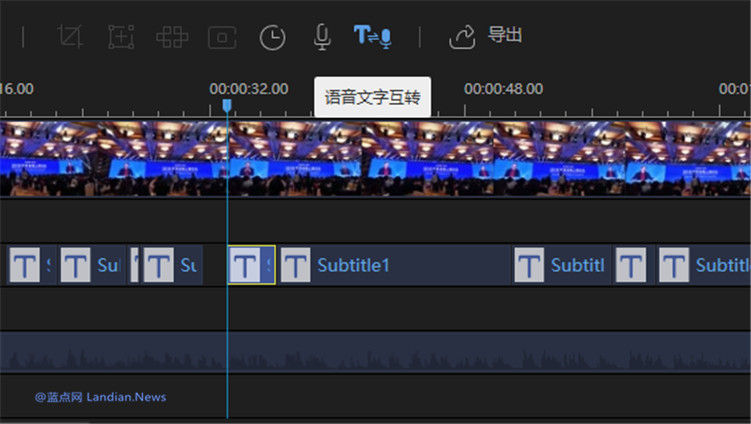Click the 00:00:48.00 timestamp on the ruler
751x424 pixels.
tap(503, 88)
